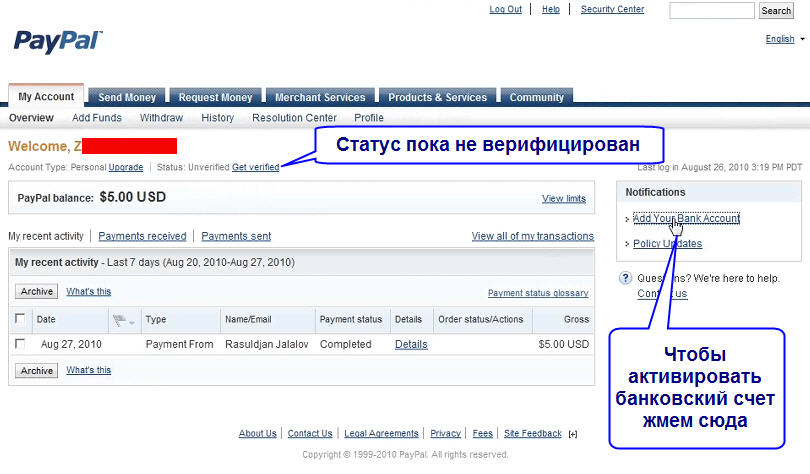Click the Date column header
This screenshot has height=474, width=810.
[46, 319]
